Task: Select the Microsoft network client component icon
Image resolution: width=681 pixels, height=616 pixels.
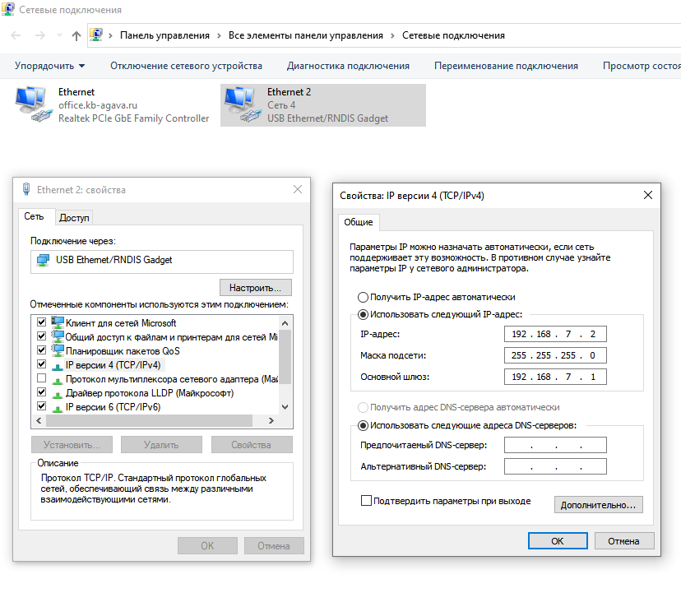Action: (57, 323)
